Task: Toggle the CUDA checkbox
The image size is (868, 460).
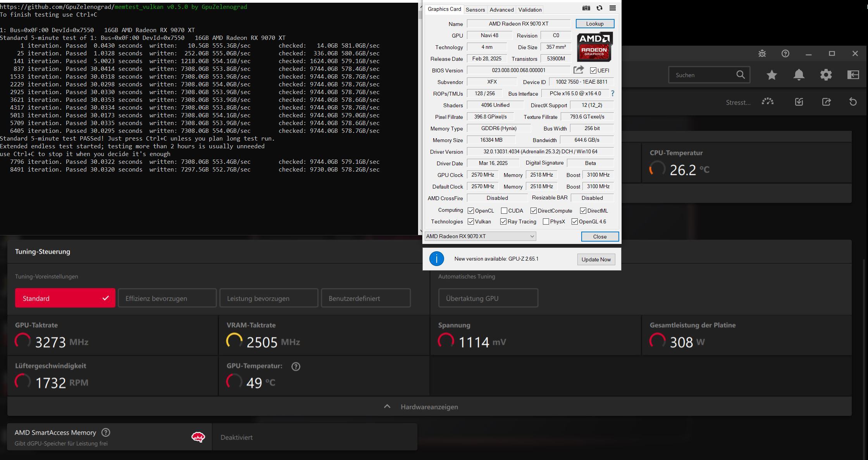Action: click(x=504, y=211)
